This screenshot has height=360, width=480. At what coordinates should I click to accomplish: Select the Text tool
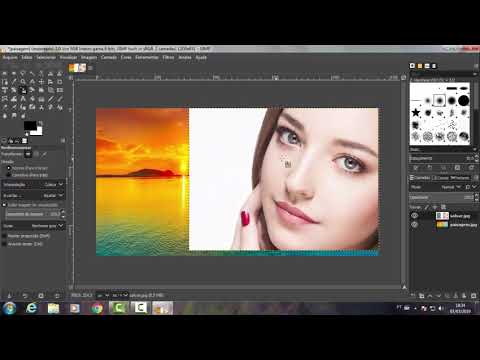23,99
